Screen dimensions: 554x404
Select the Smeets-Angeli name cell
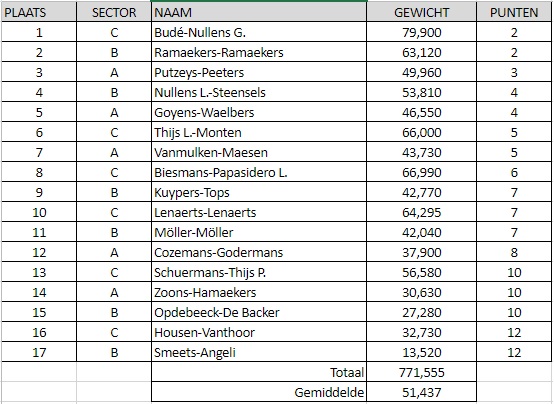pyautogui.click(x=259, y=352)
